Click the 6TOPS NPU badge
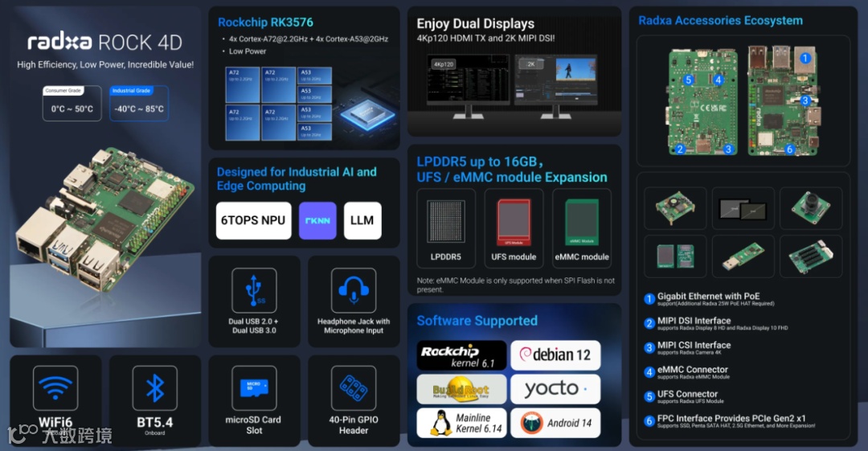The image size is (868, 451). point(253,220)
